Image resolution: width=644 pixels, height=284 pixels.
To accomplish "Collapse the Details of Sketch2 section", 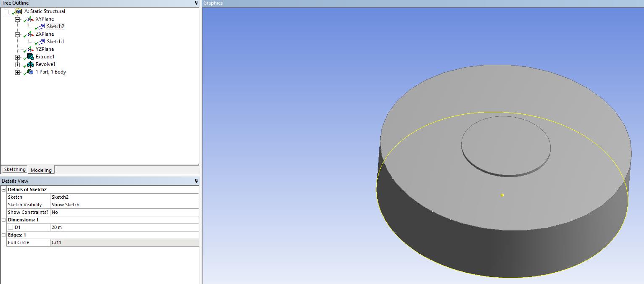I will tap(4, 189).
